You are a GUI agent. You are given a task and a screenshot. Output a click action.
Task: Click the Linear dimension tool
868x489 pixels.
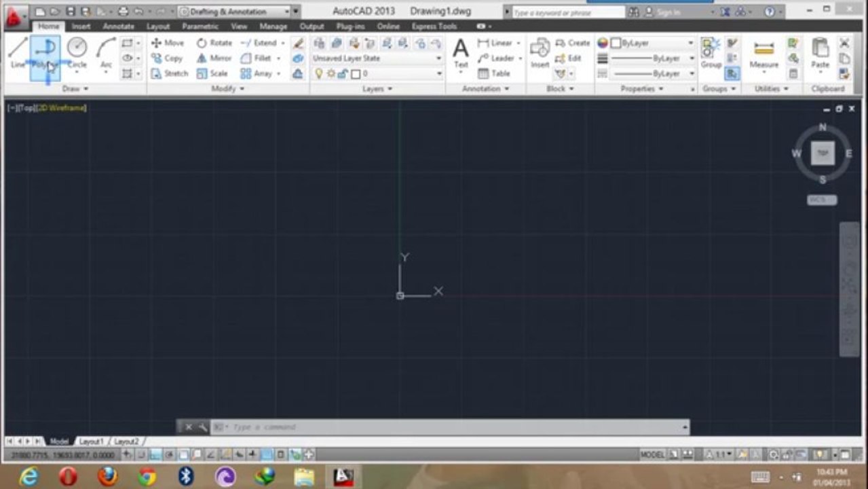click(x=495, y=43)
